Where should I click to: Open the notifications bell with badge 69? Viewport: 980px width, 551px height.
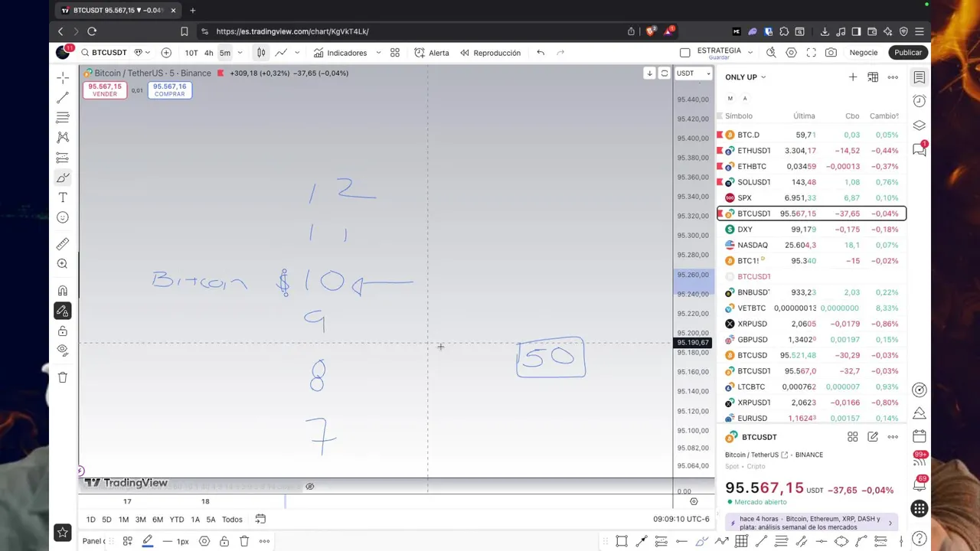(x=920, y=484)
